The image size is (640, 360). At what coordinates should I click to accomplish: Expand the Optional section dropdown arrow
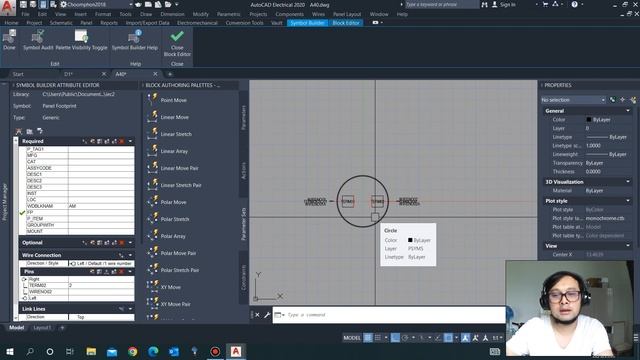[130, 243]
